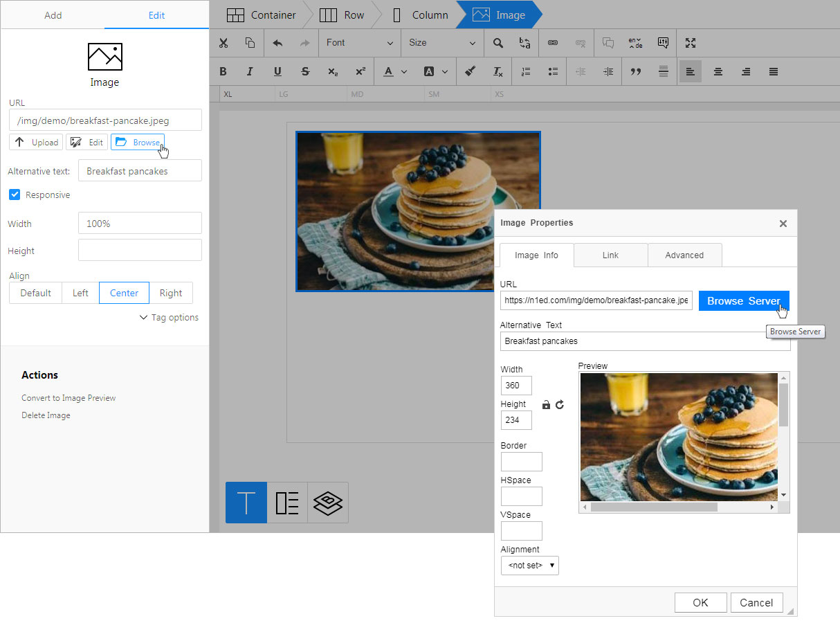This screenshot has width=840, height=623.
Task: Set image align to Left
Action: (80, 293)
